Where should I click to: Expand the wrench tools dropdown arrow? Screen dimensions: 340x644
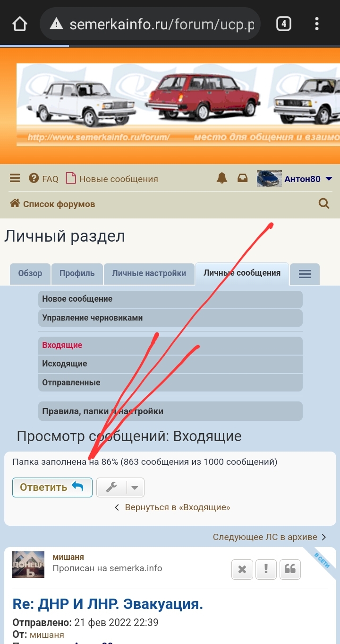pyautogui.click(x=135, y=487)
